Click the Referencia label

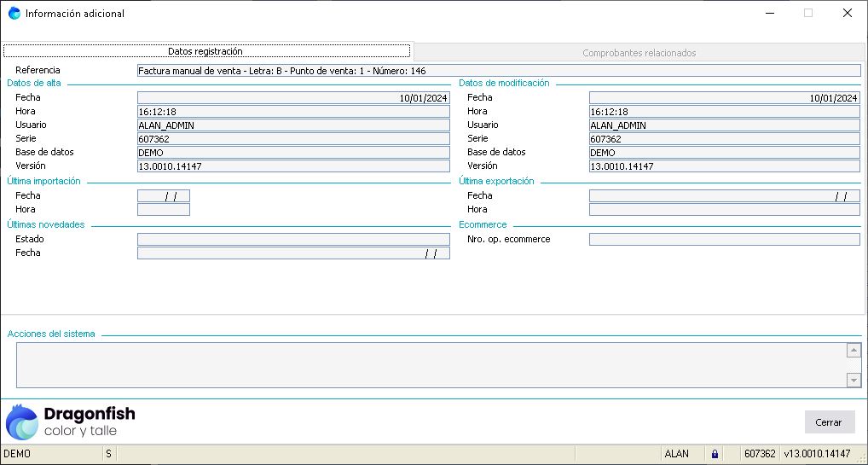[38, 70]
